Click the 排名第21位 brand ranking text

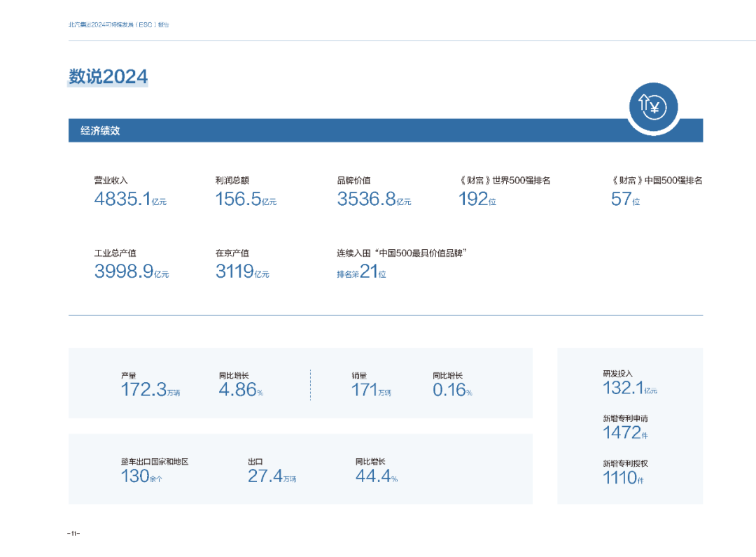[x=362, y=272]
